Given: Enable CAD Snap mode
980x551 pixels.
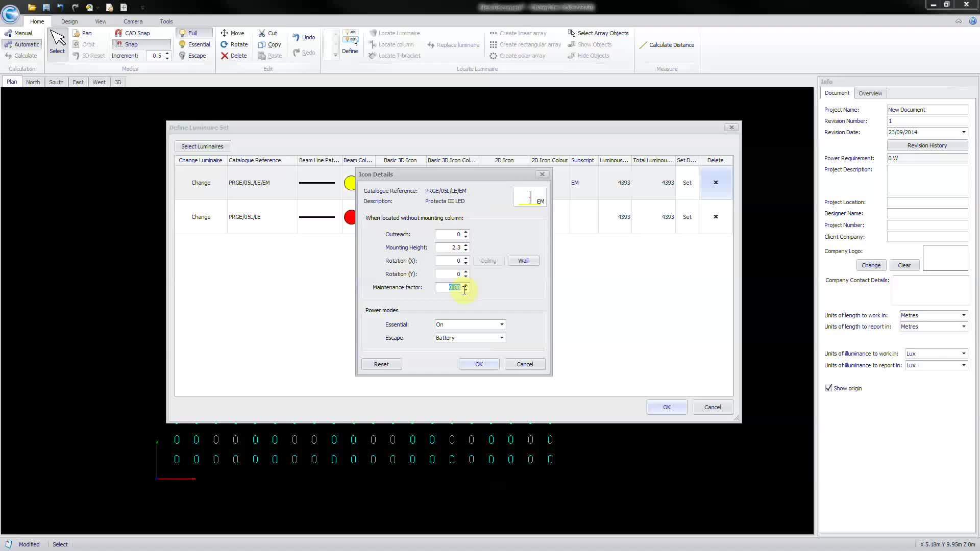Looking at the screenshot, I should [133, 33].
